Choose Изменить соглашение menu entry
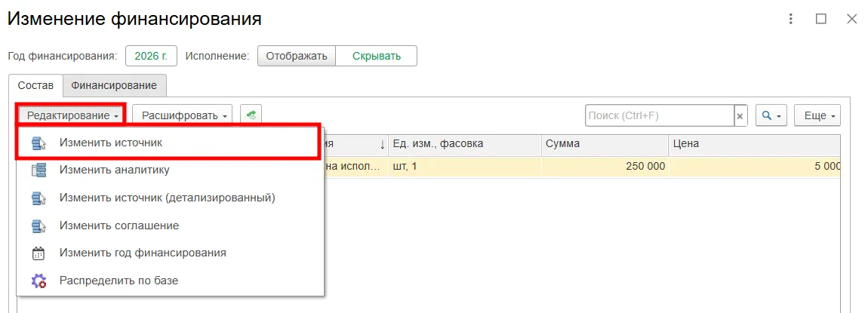Screen dimensions: 868x313 (x=170, y=226)
